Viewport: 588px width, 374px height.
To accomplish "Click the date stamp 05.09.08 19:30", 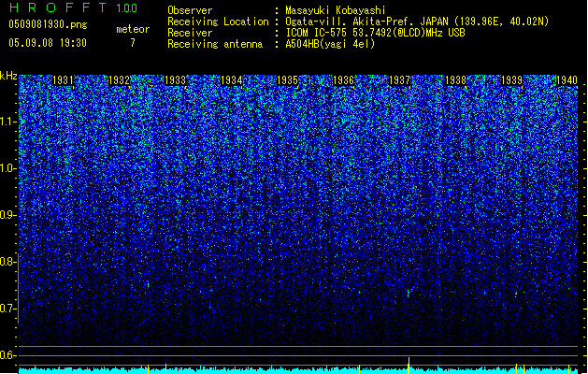I will click(48, 43).
